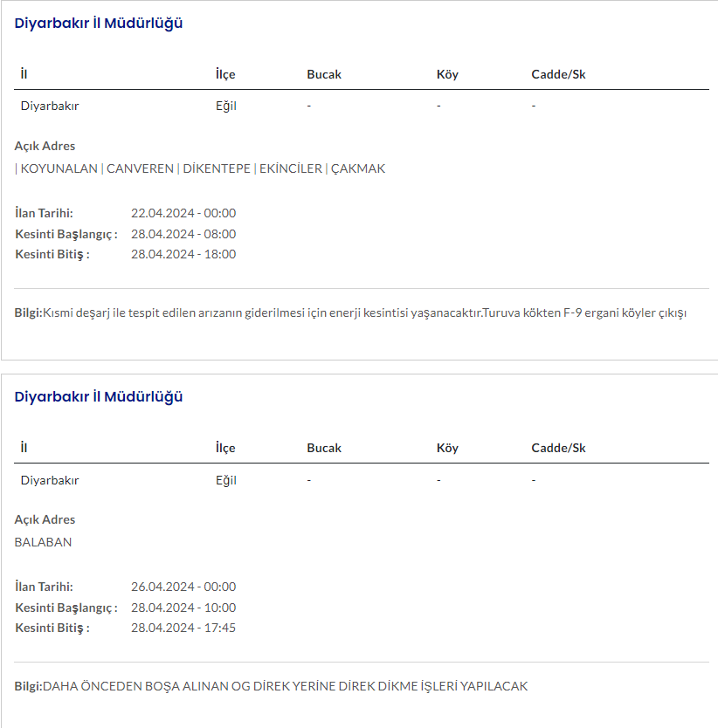The height and width of the screenshot is (728, 718).
Task: Click the first Diyarbakır İl Müdürlüğü heading
Action: pos(99,24)
